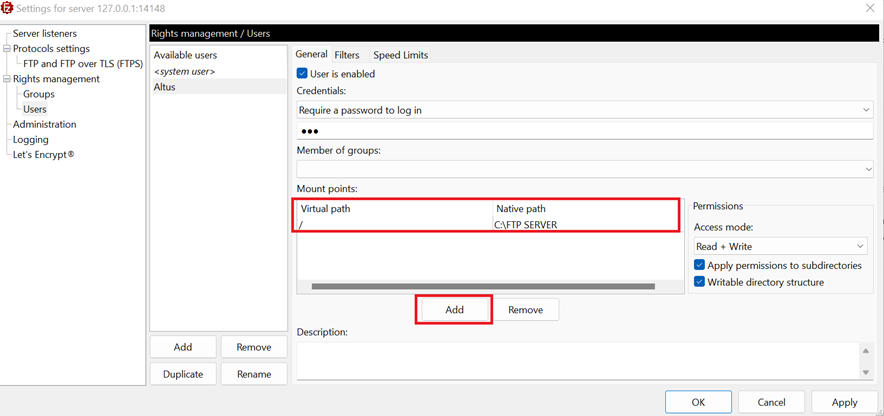Click the Description scroll down arrow
This screenshot has height=416, width=884.
866,372
